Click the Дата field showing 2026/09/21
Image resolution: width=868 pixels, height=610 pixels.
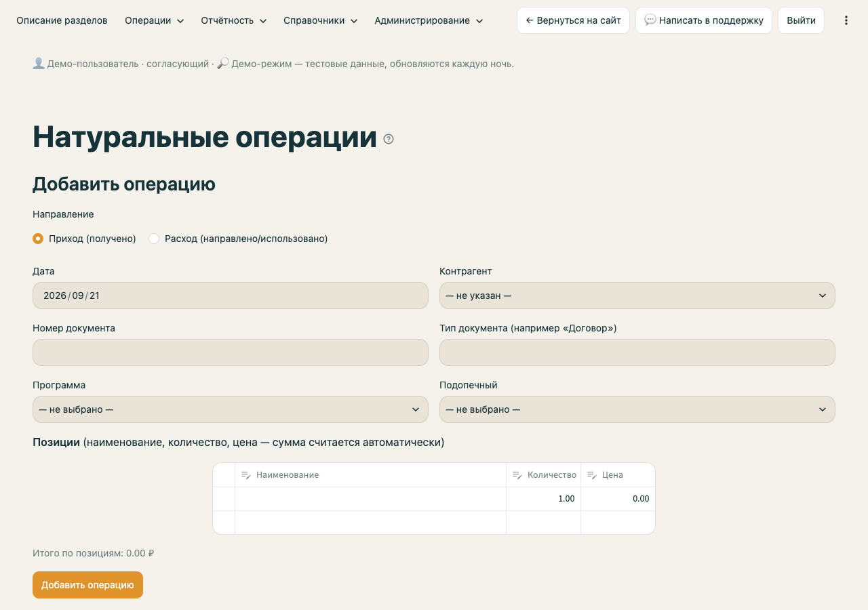[231, 296]
